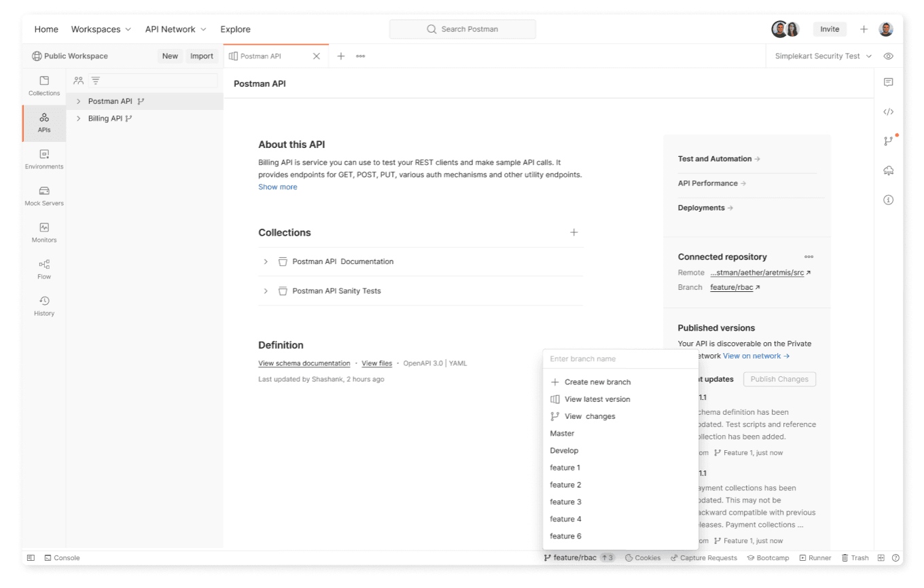The image size is (924, 588).
Task: Click the filter icon in sidebar header
Action: tap(96, 81)
